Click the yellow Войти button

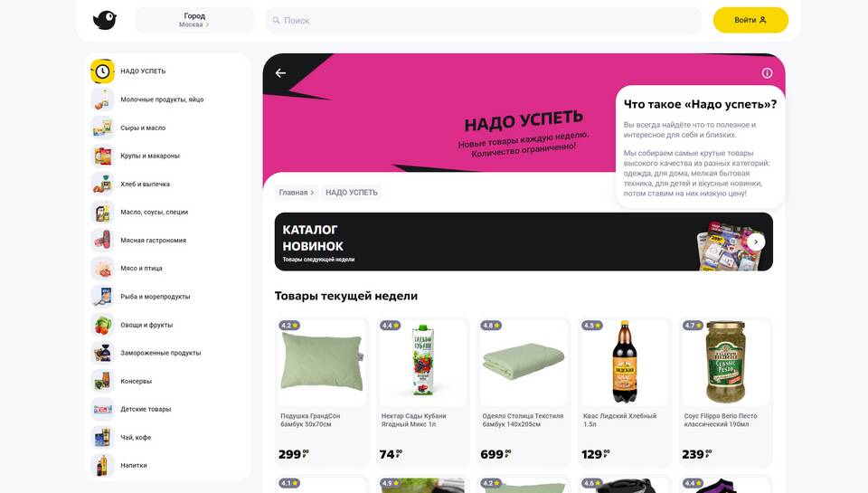click(x=750, y=20)
